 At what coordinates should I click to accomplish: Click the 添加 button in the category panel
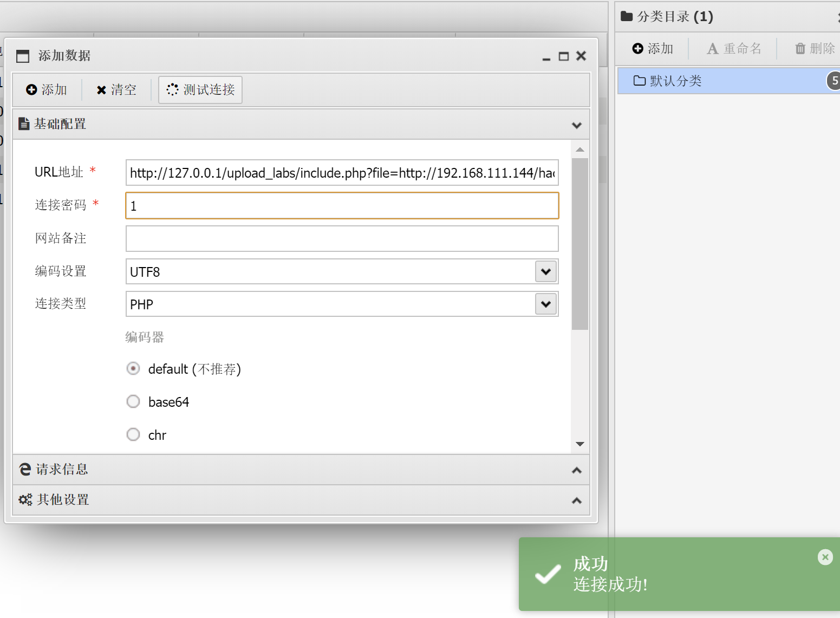click(653, 49)
